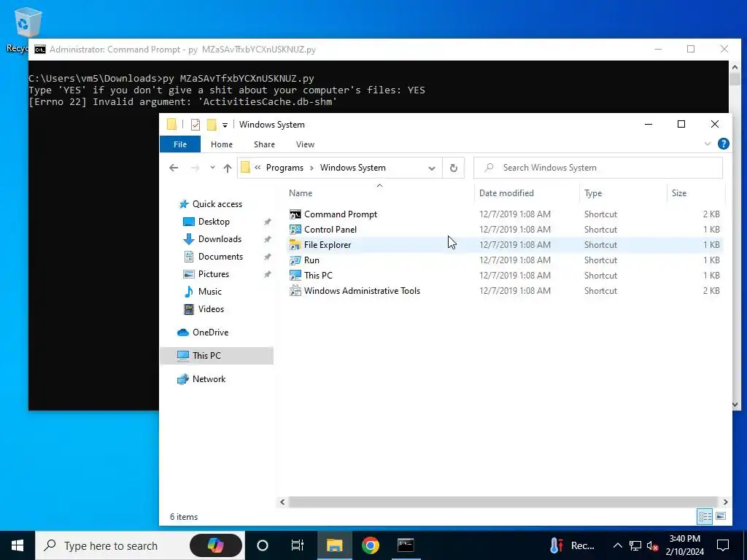Expand the ribbon with chevron
This screenshot has height=560, width=747.
(708, 144)
